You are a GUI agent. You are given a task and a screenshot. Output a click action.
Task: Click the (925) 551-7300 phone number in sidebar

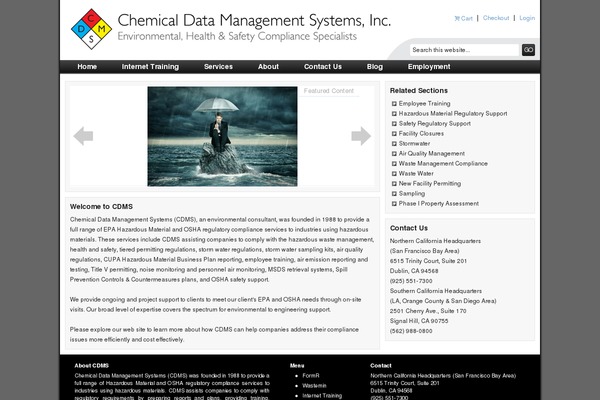(411, 281)
